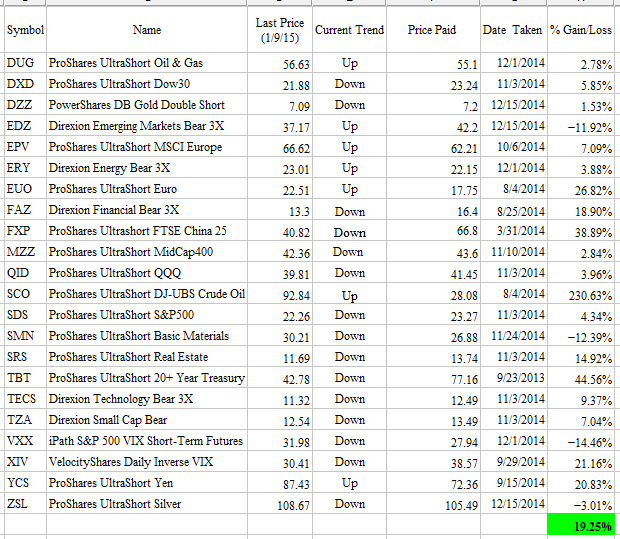
Task: Select the TECS symbol cell
Action: coord(25,398)
